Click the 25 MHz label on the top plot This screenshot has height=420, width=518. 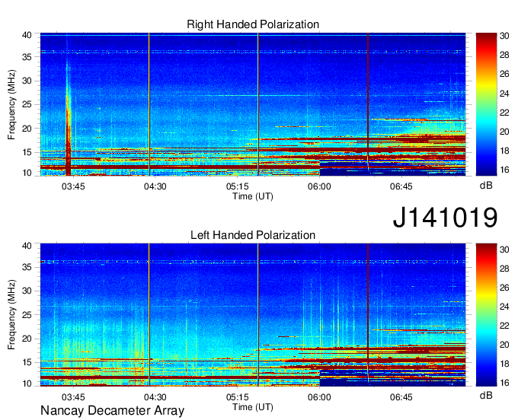[27, 104]
